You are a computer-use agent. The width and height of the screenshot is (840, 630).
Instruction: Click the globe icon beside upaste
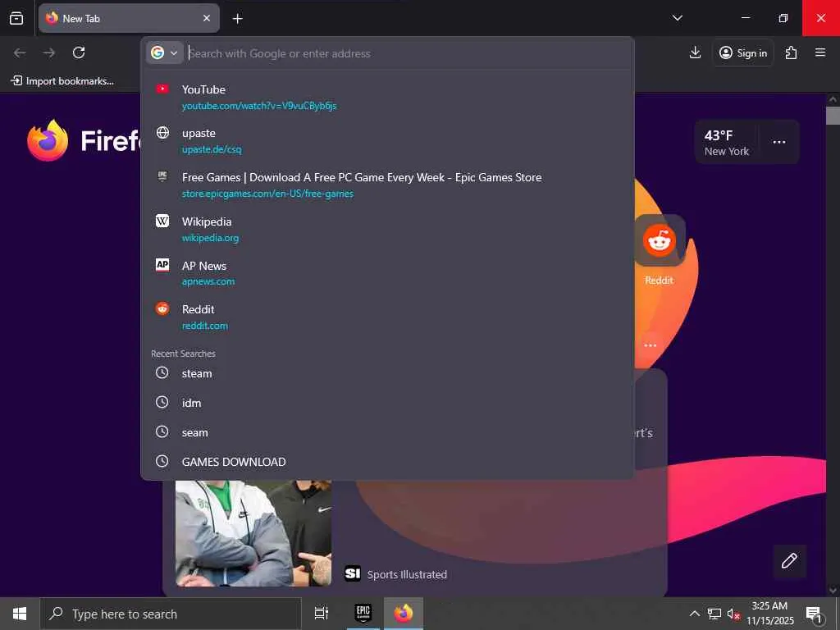point(162,132)
